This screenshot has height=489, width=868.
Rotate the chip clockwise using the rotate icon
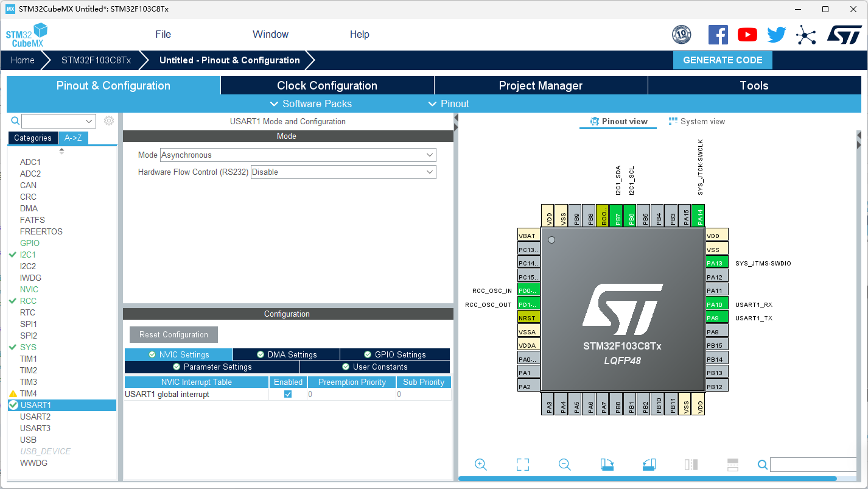click(x=606, y=464)
